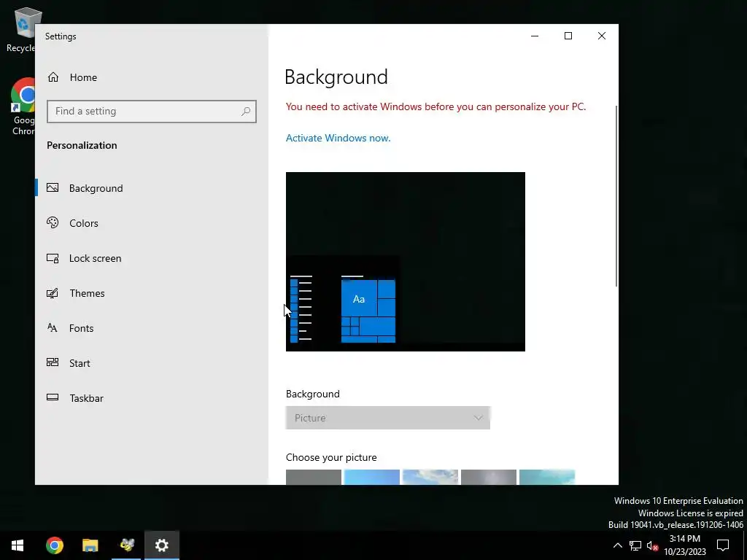Click the activation warning message text
747x560 pixels.
436,106
